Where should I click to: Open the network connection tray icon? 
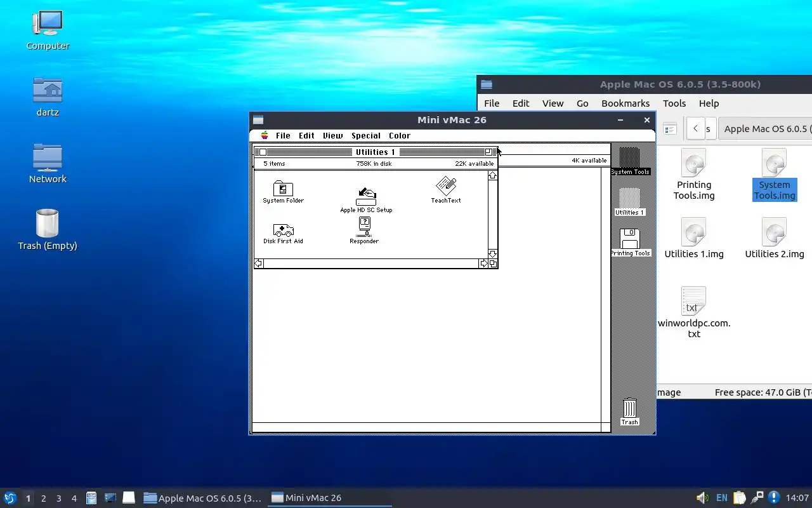click(757, 498)
